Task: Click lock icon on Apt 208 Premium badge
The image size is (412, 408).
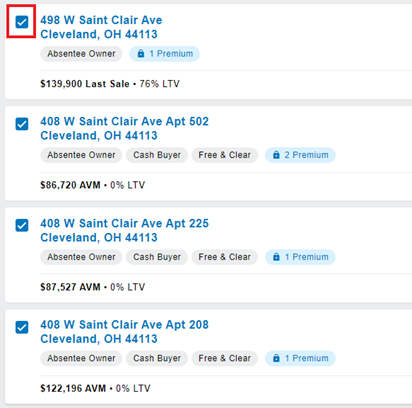Action: (x=276, y=358)
